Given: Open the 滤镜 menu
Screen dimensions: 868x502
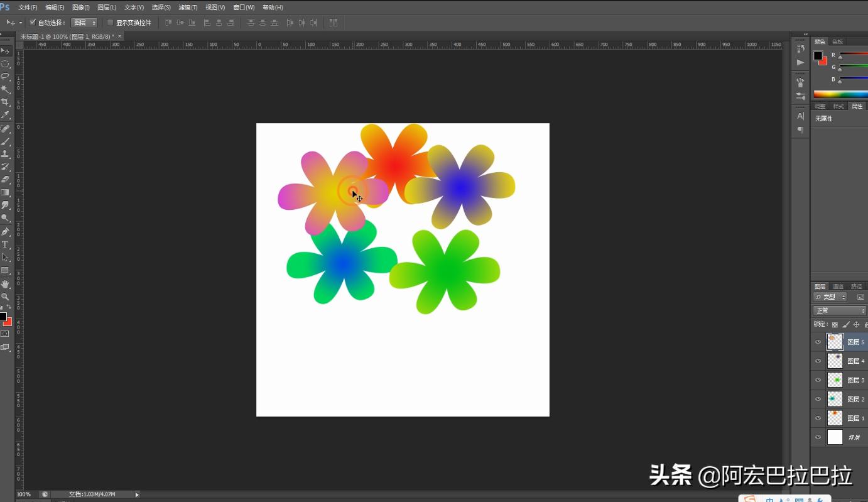Looking at the screenshot, I should click(x=187, y=7).
